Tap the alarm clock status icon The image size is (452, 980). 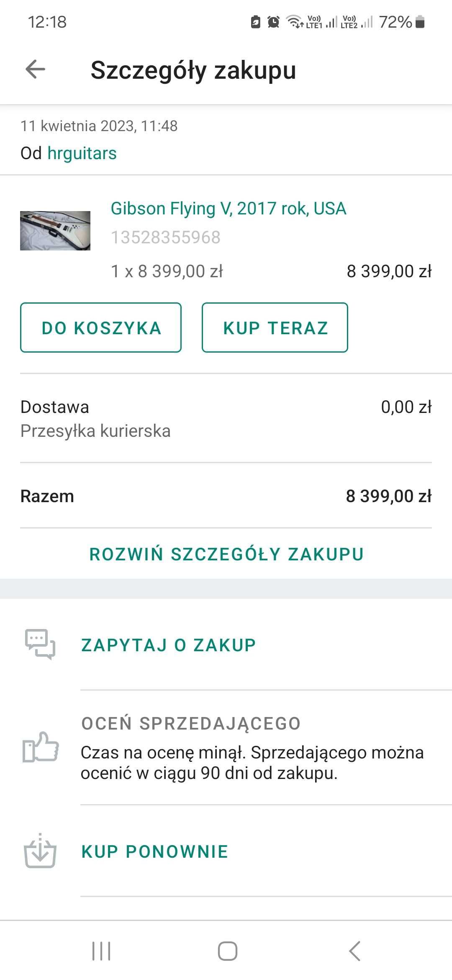click(x=273, y=22)
